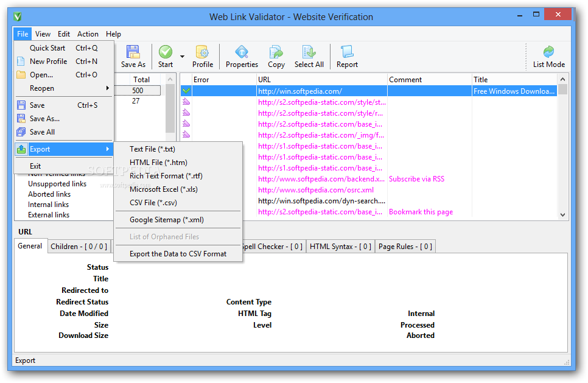
Task: Open the View menu
Action: click(x=43, y=33)
